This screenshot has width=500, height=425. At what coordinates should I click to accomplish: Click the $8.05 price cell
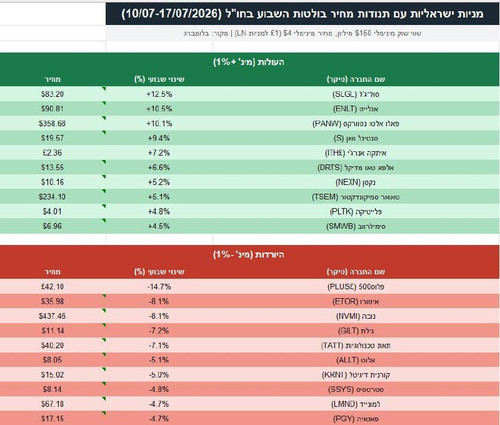coord(53,360)
